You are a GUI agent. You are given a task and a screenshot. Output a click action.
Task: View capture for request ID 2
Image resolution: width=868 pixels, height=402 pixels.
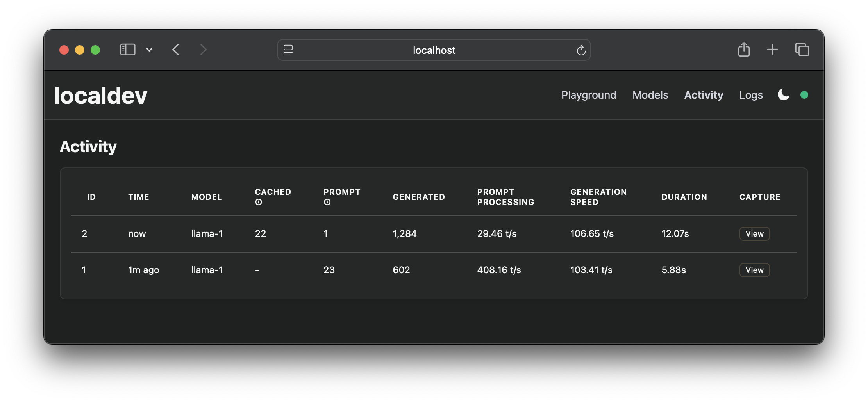(754, 234)
